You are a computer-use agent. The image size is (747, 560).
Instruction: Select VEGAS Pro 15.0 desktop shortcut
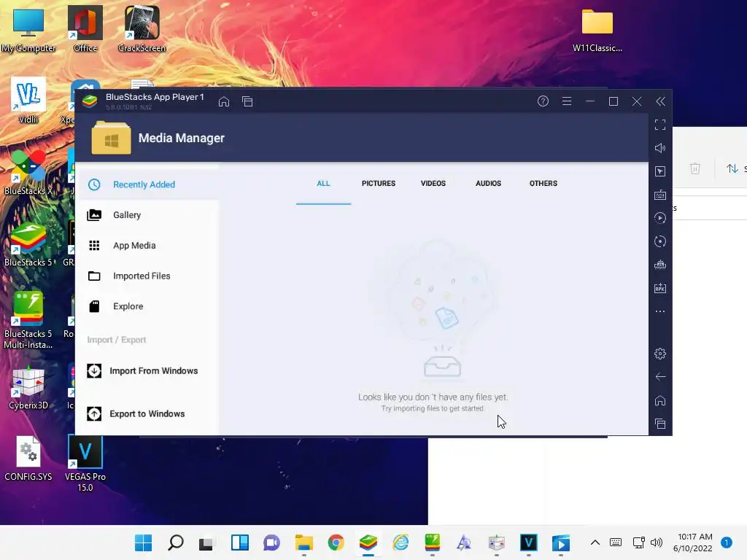pyautogui.click(x=85, y=463)
